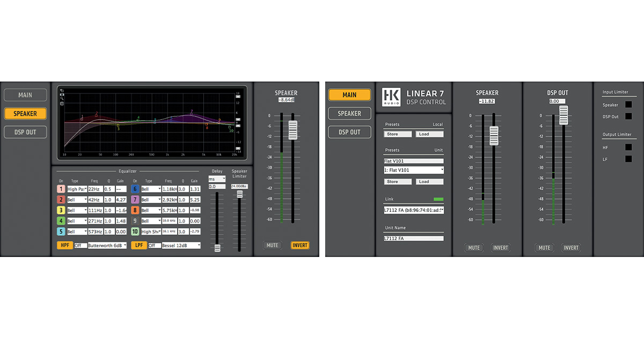Image resolution: width=644 pixels, height=338 pixels.
Task: Click the Unit Name field L7112 FA
Action: point(414,238)
